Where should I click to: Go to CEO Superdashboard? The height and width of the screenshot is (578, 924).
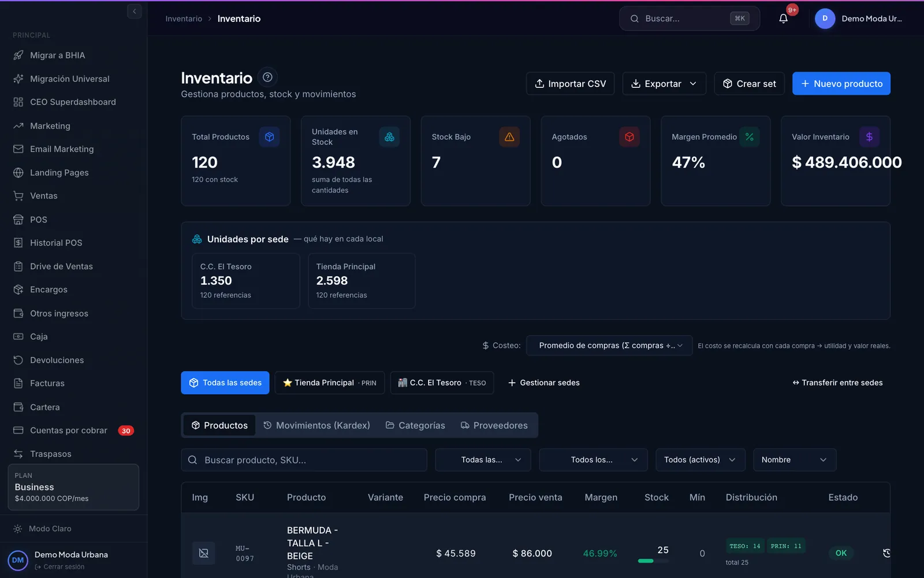tap(73, 102)
